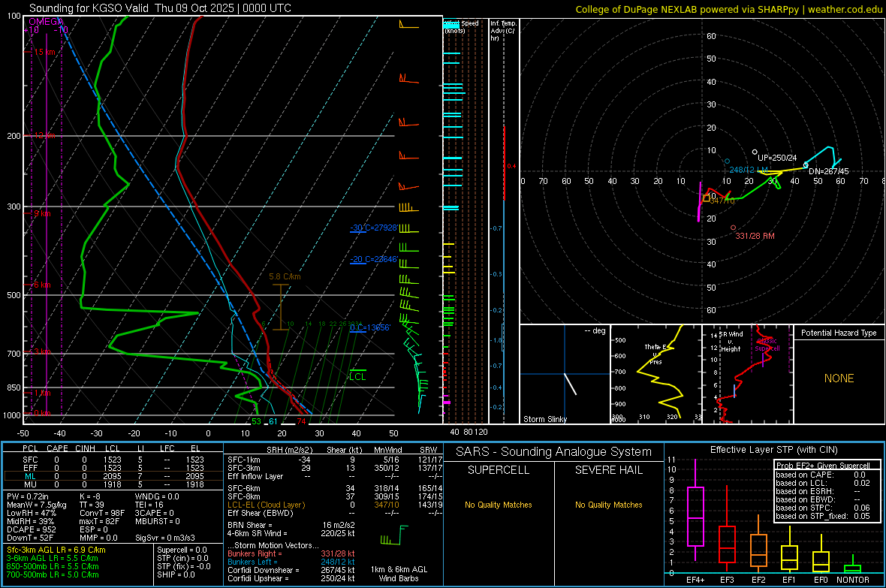Click the CINH column header
This screenshot has width=886, height=588.
coord(85,448)
